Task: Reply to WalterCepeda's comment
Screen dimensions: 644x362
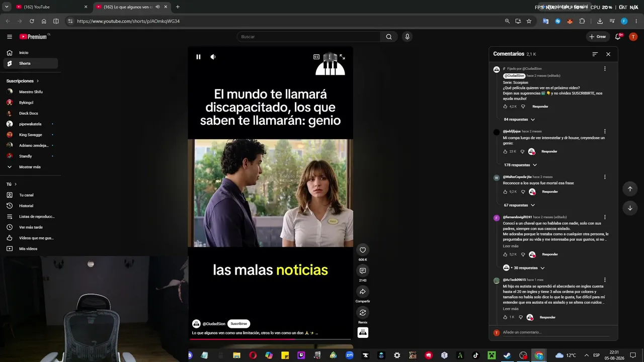Action: pos(550,192)
